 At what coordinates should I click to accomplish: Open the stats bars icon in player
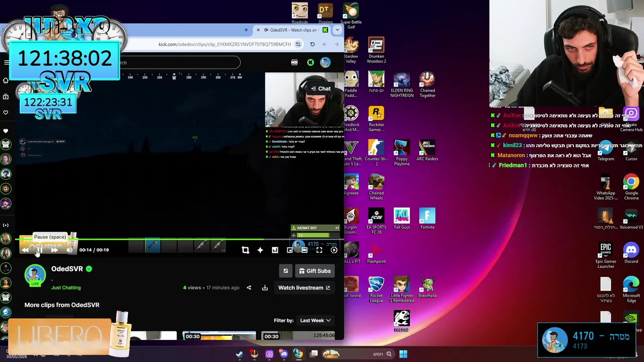click(x=275, y=250)
